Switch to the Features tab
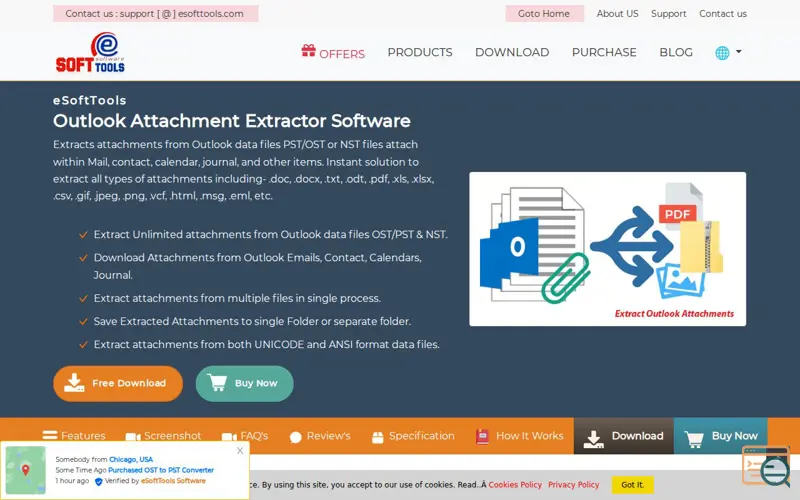The height and width of the screenshot is (500, 800). click(74, 436)
